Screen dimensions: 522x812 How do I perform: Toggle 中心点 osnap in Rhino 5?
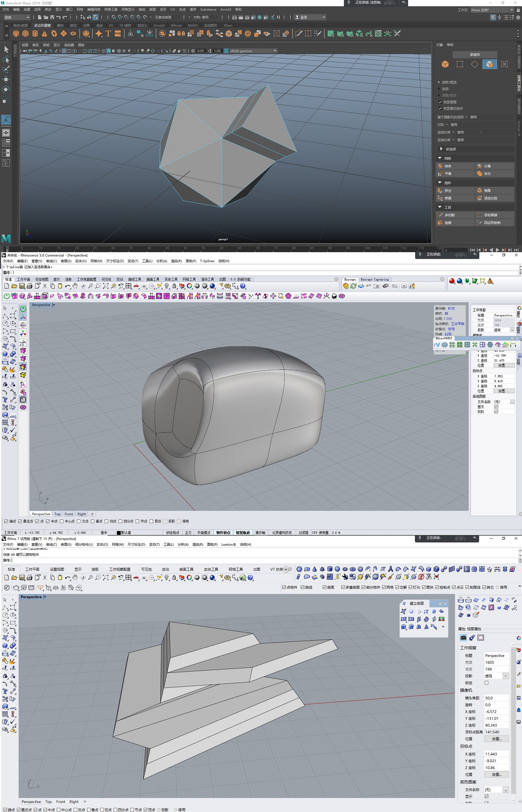[62, 521]
